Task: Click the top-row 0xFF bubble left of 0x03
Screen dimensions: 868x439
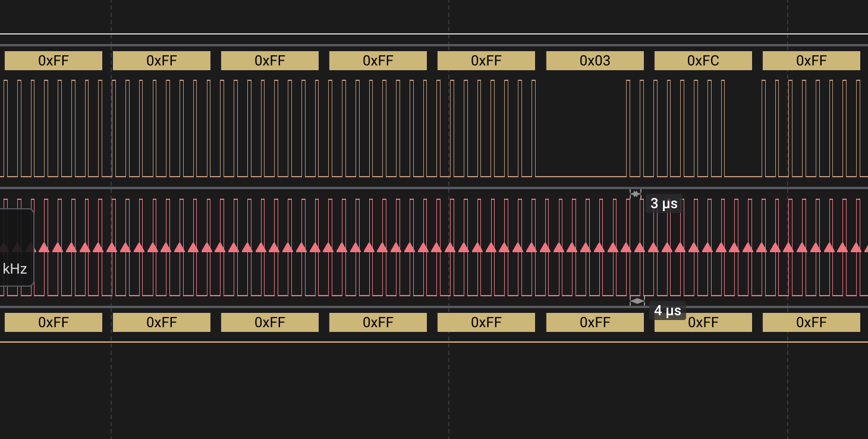Action: tap(486, 61)
